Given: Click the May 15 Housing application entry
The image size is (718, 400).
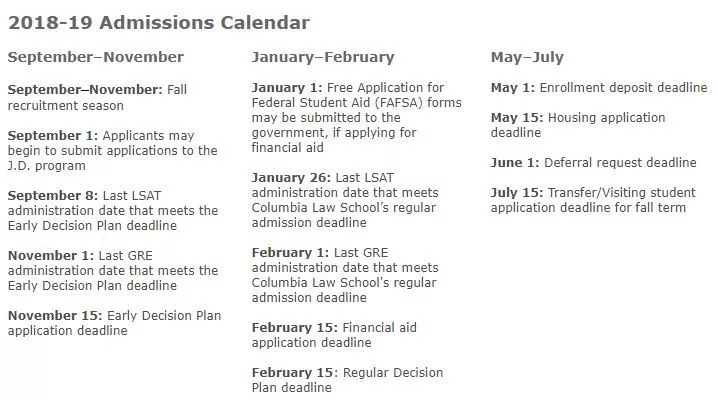Looking at the screenshot, I should [577, 125].
